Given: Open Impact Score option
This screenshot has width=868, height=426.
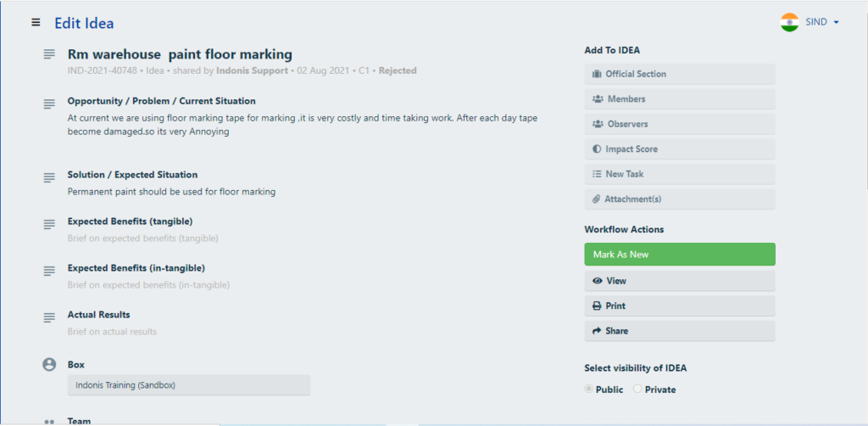Looking at the screenshot, I should (680, 149).
